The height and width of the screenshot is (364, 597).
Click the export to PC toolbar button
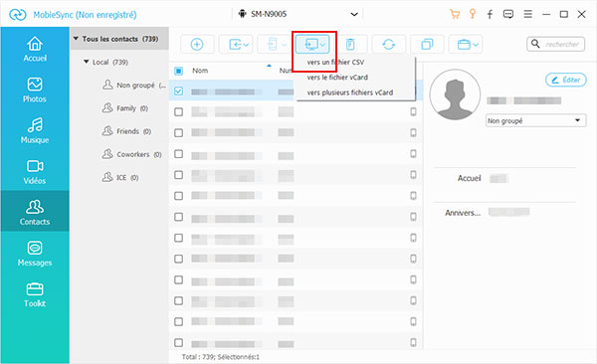pos(311,45)
